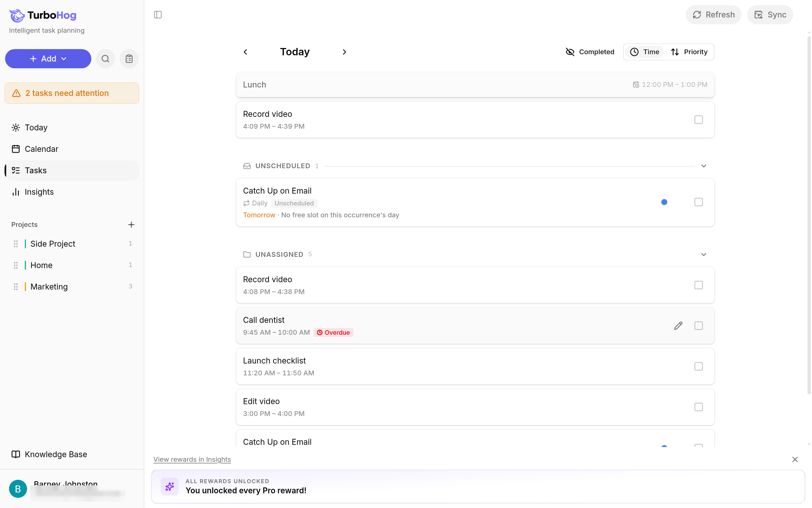Click drag handle beside Side Project
812x508 pixels.
pos(16,244)
